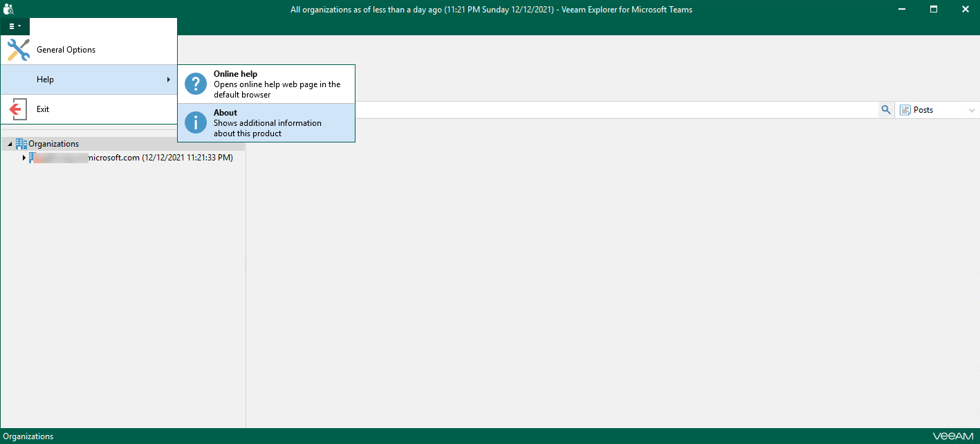Click the Organizations building icon
This screenshot has width=980, height=444.
click(21, 144)
